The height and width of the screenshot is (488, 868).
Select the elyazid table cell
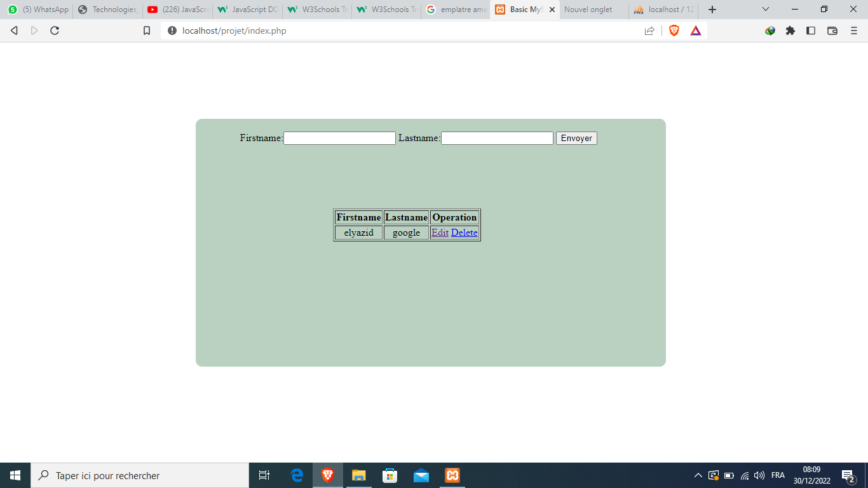(359, 233)
